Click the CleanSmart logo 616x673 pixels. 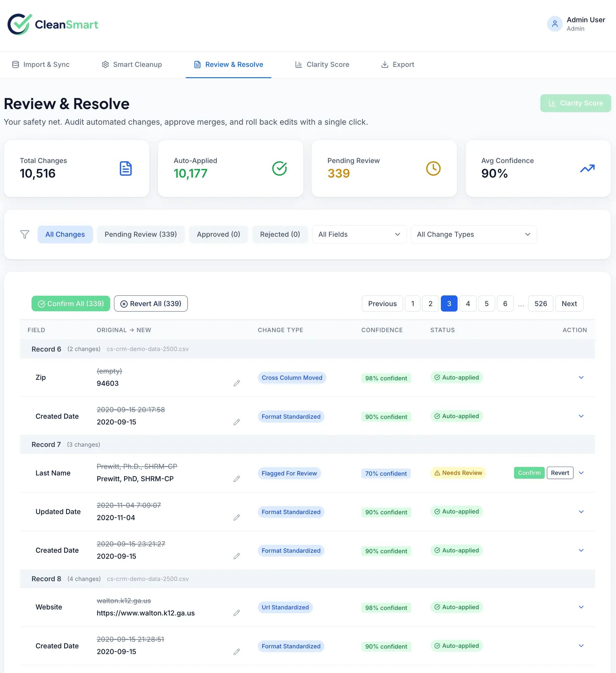tap(53, 24)
